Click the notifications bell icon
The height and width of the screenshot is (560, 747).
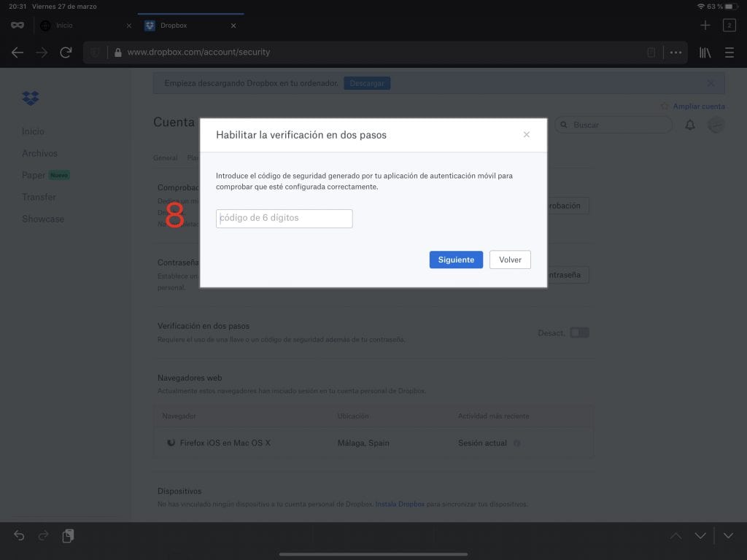tap(689, 125)
